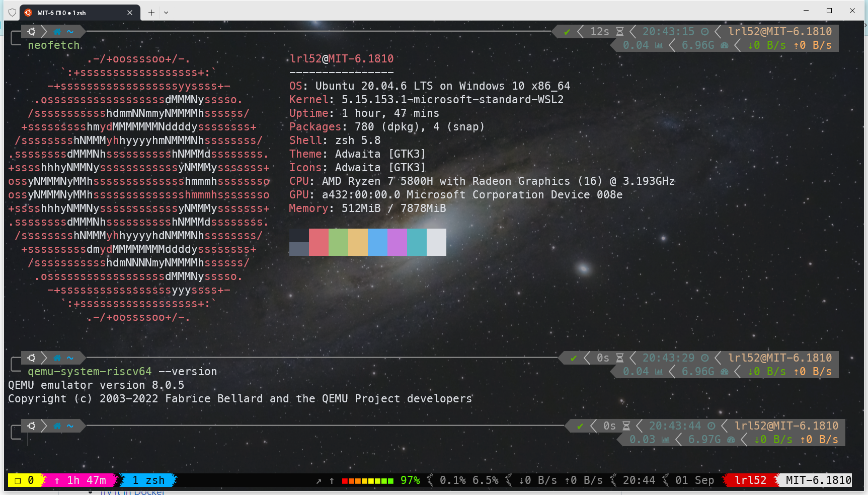Click 'QEMU emulator version 8.0.5' output
The height and width of the screenshot is (495, 868).
pyautogui.click(x=96, y=385)
